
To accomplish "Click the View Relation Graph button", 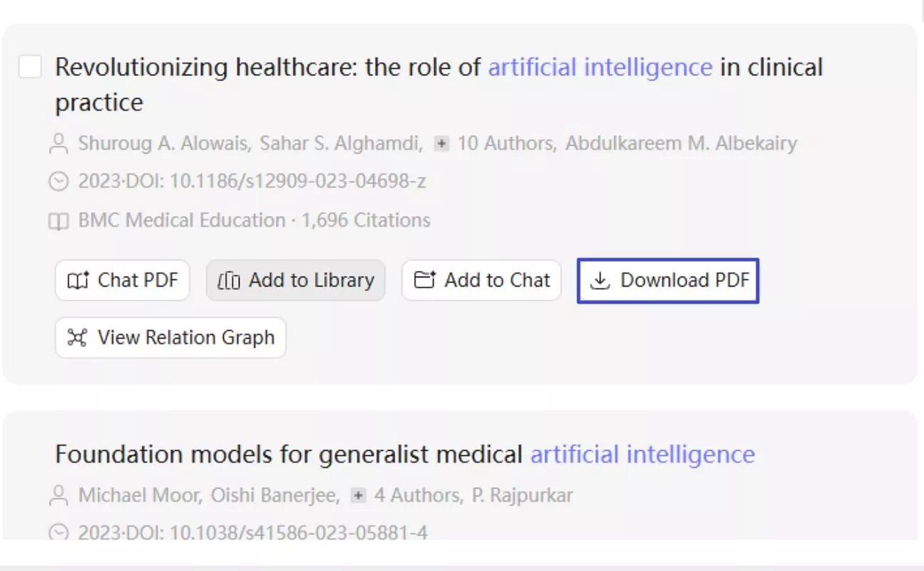I will click(171, 338).
